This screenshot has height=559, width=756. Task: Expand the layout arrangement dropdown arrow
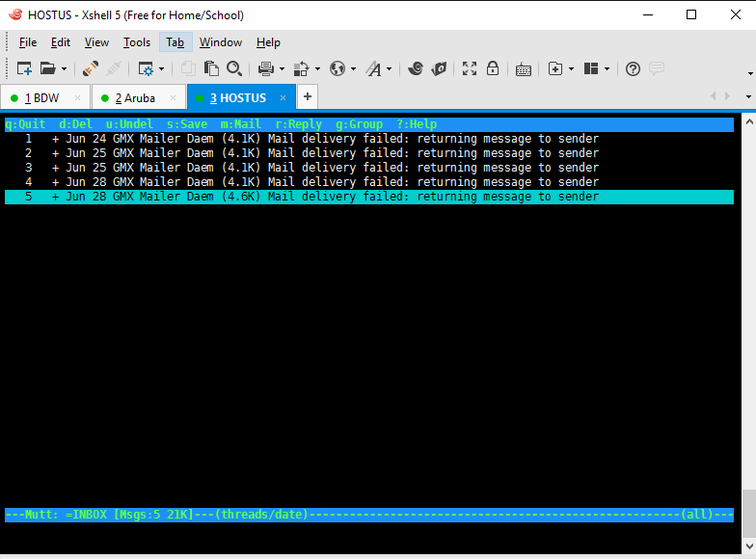[607, 68]
